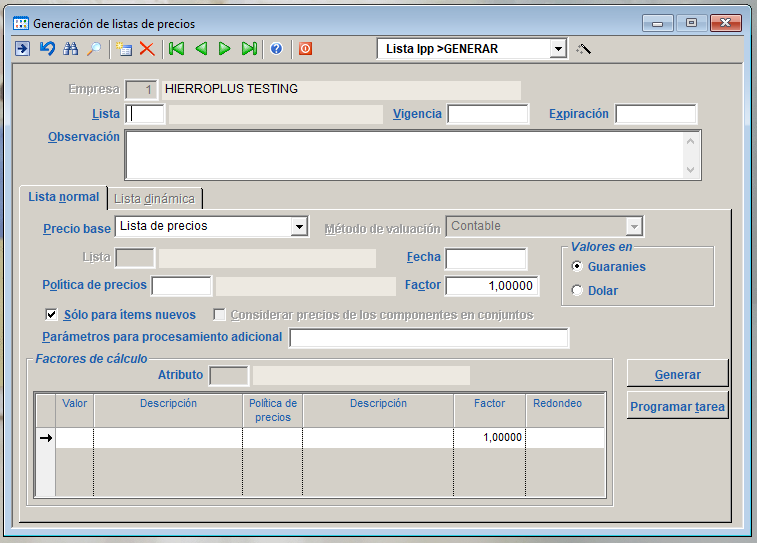The height and width of the screenshot is (543, 757).
Task: Expand the Lista lpp >GENERAR combo box
Action: pos(558,48)
